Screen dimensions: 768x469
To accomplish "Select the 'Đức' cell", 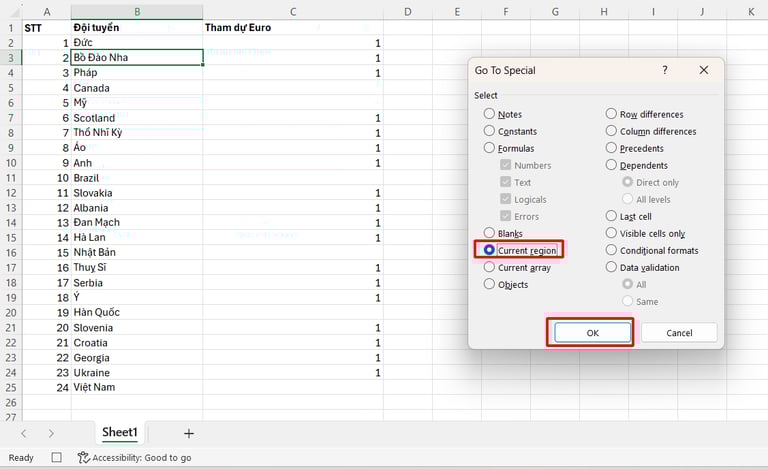I will (x=137, y=43).
